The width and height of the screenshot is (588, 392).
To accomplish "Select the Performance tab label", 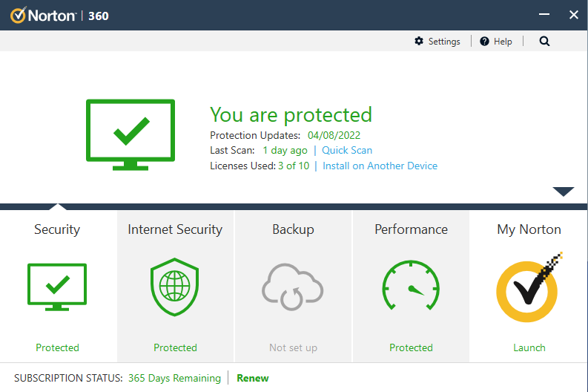I will pyautogui.click(x=411, y=229).
